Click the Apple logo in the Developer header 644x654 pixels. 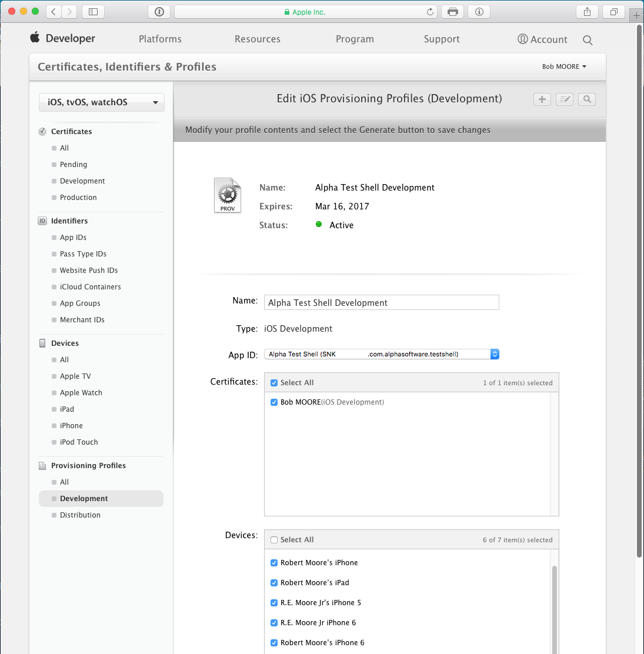[x=35, y=38]
